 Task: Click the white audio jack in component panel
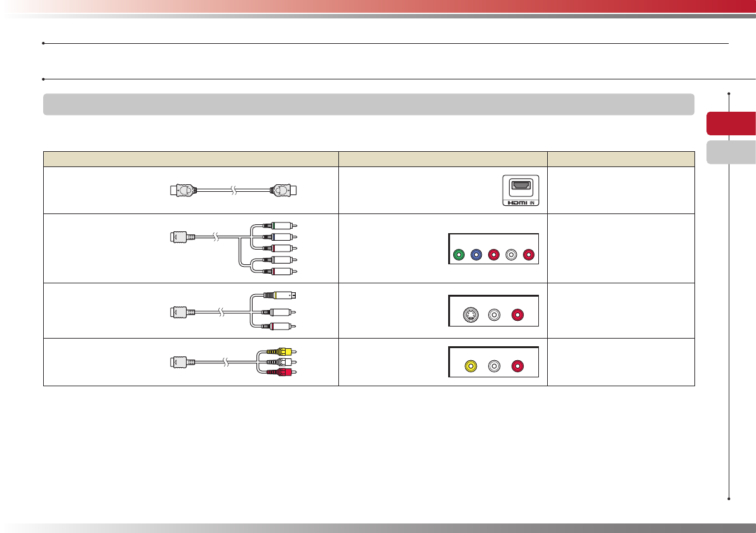click(x=511, y=255)
